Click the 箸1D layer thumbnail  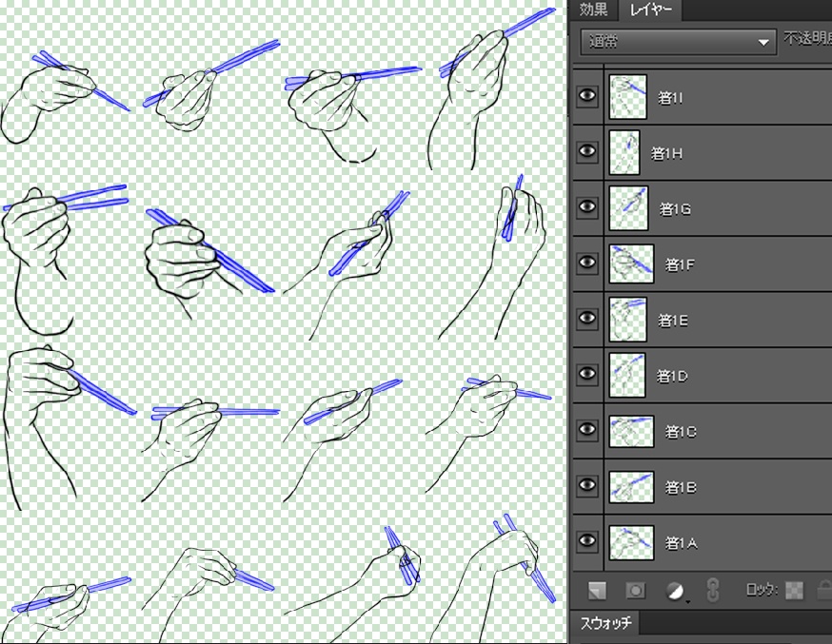(x=627, y=375)
